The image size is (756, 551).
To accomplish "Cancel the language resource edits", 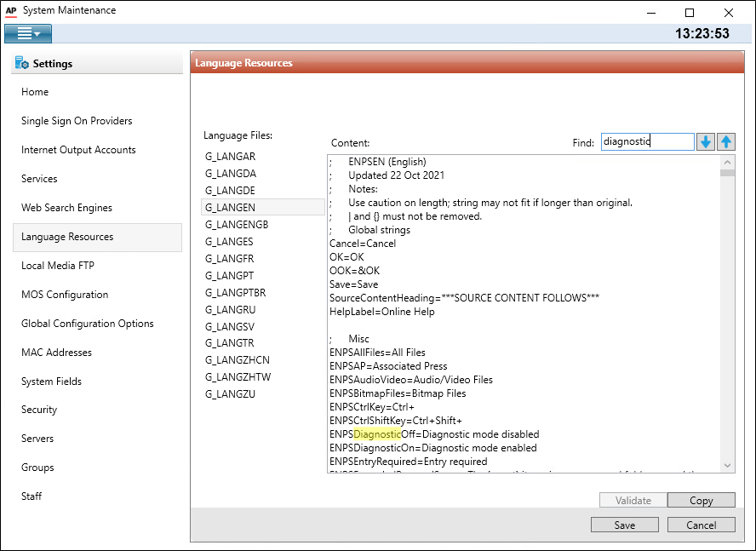I will pos(701,525).
